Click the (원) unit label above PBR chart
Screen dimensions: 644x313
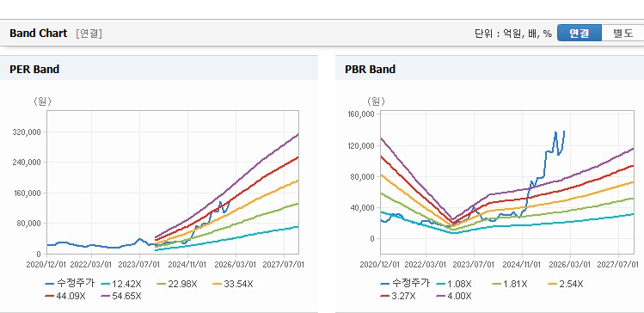[x=377, y=101]
